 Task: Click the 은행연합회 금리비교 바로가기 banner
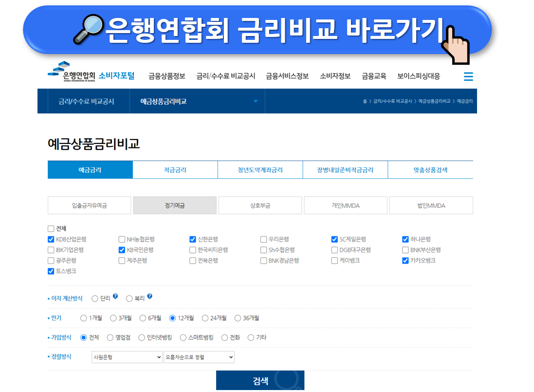(257, 31)
